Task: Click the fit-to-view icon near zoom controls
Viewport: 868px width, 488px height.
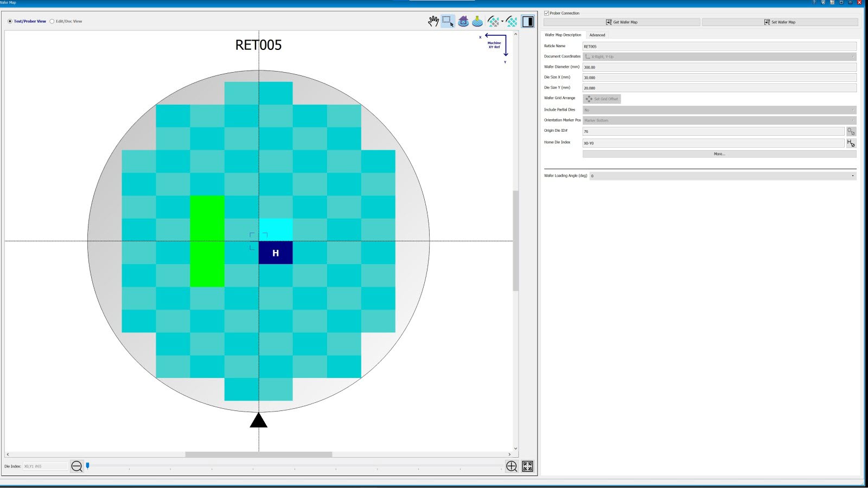Action: click(x=526, y=466)
